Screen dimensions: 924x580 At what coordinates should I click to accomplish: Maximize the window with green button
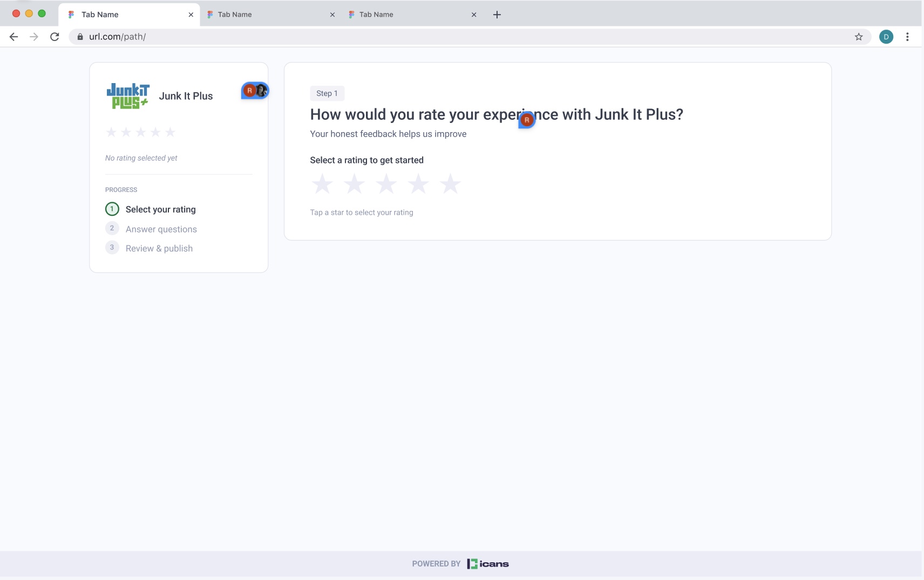tap(42, 13)
